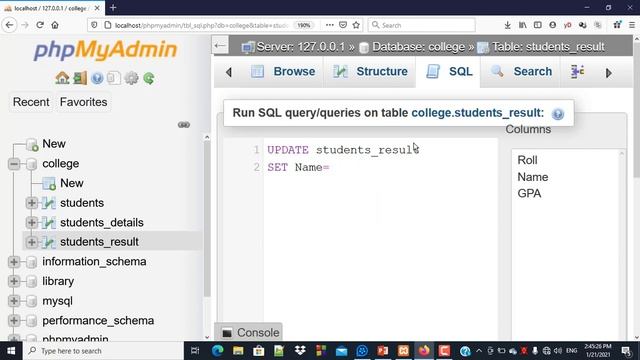Open the page actions three-dot menu

[329, 25]
